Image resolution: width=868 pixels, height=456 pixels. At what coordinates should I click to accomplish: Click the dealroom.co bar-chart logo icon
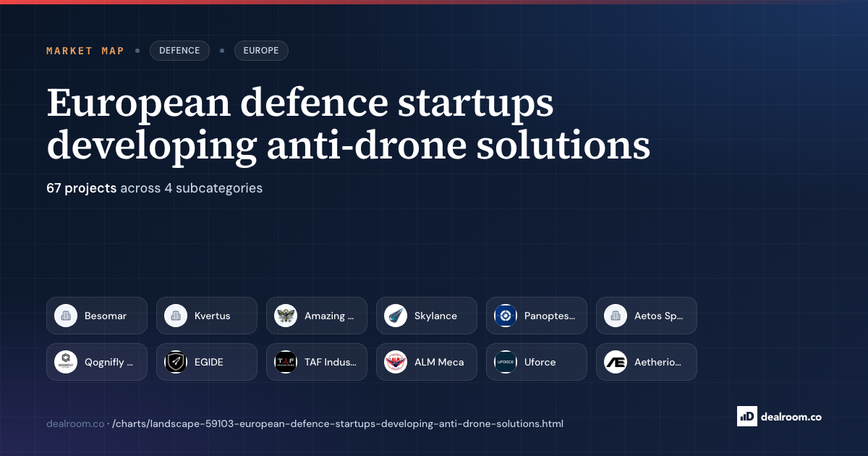pyautogui.click(x=746, y=416)
